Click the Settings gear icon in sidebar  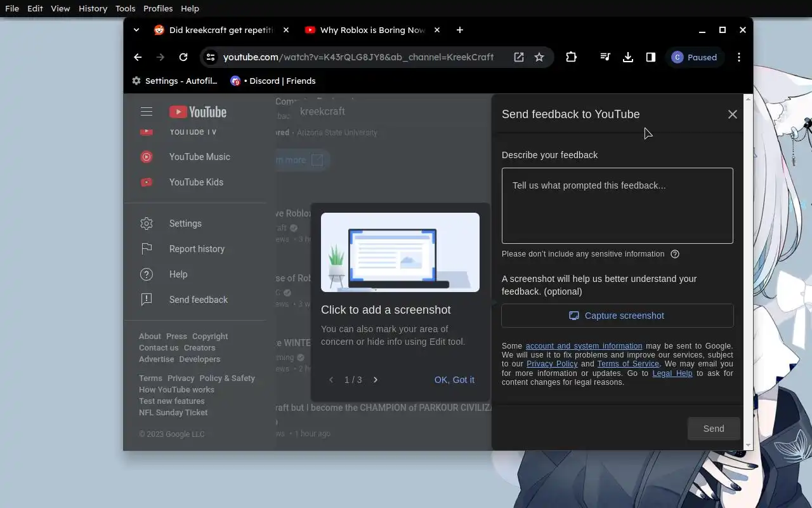(x=147, y=224)
